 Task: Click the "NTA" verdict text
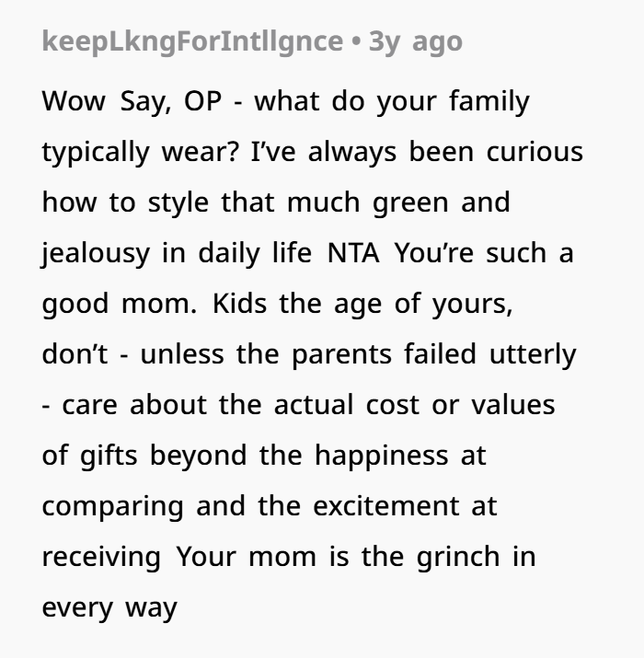click(353, 252)
